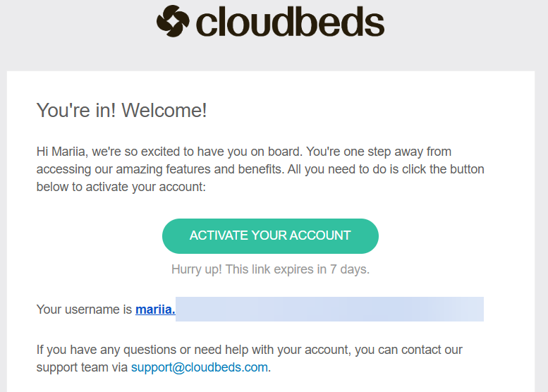Click the "Your username is" label
The height and width of the screenshot is (392, 548).
(x=85, y=310)
